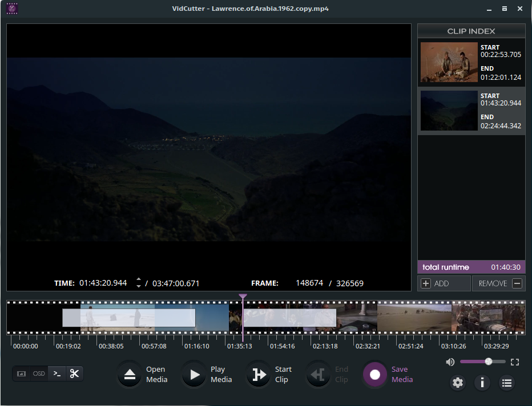
Task: Click the frame number field 148674
Action: pyautogui.click(x=309, y=283)
